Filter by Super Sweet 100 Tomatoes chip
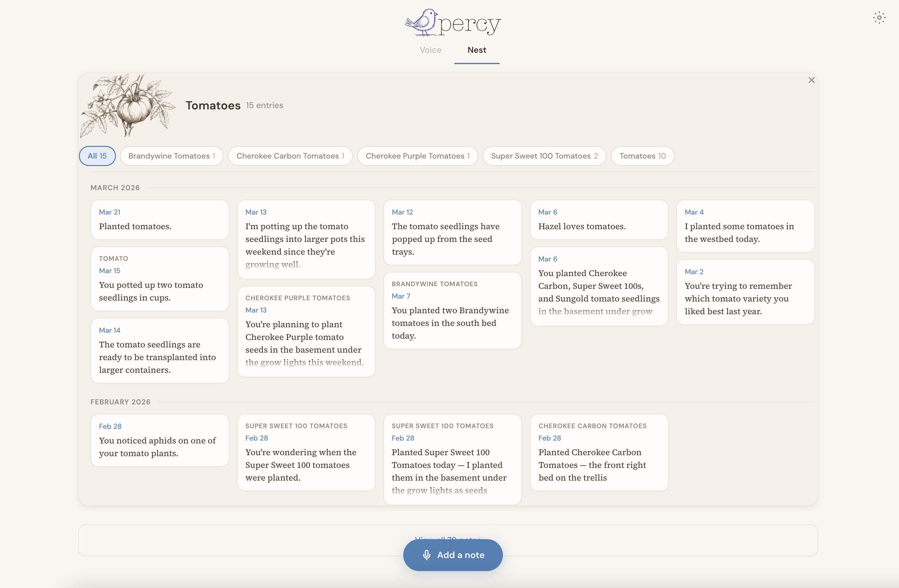This screenshot has width=899, height=588. [x=544, y=156]
